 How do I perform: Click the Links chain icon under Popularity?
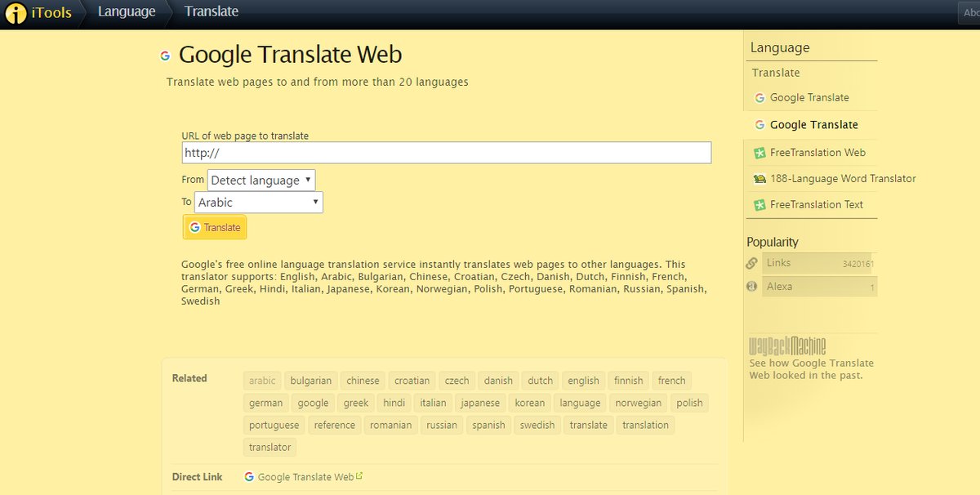tap(752, 263)
